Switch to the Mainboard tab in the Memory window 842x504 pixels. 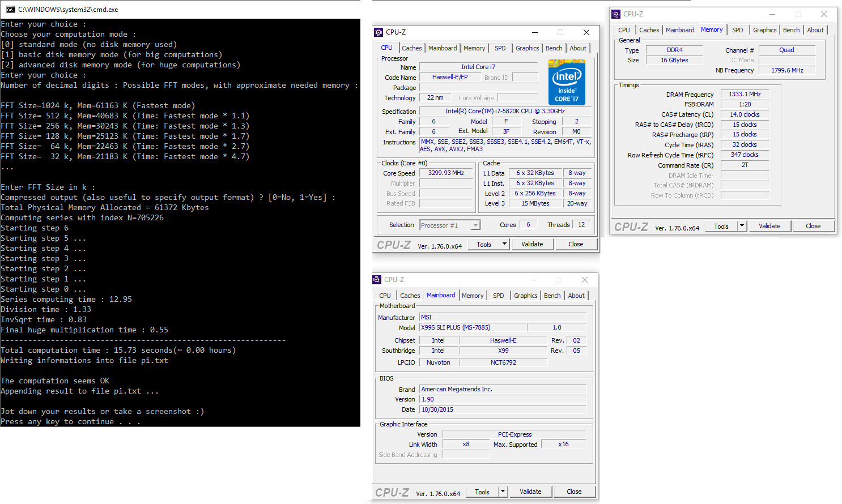[680, 30]
